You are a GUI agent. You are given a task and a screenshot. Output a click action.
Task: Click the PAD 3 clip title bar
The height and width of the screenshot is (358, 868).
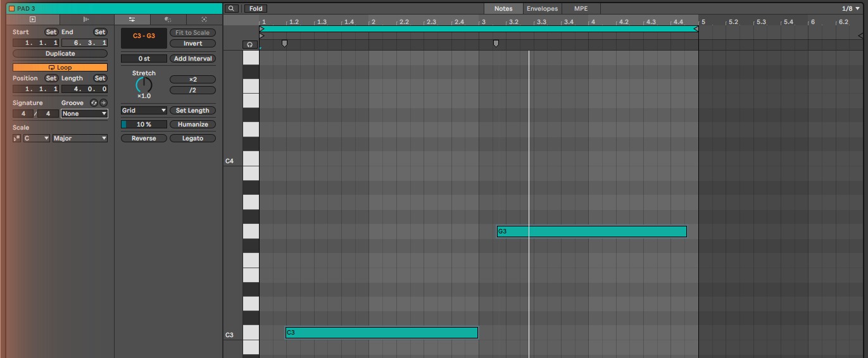[114, 8]
